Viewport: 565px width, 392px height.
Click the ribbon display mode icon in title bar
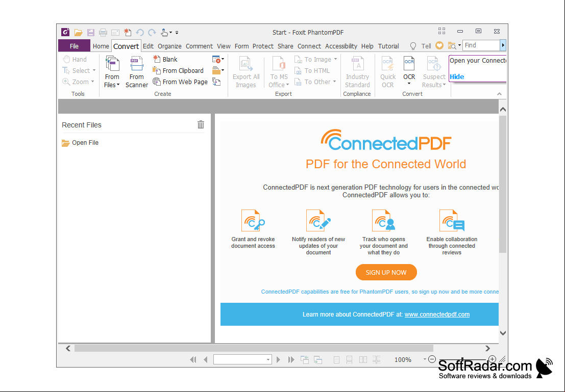442,31
